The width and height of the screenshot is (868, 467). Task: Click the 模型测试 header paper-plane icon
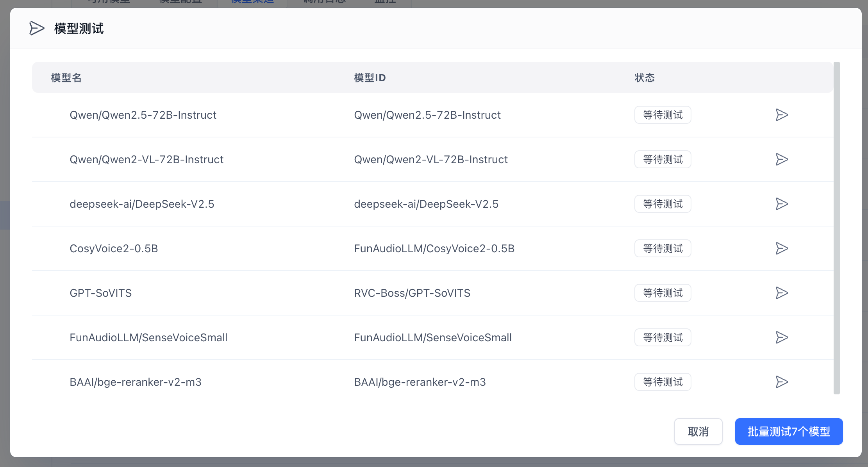[x=36, y=29]
